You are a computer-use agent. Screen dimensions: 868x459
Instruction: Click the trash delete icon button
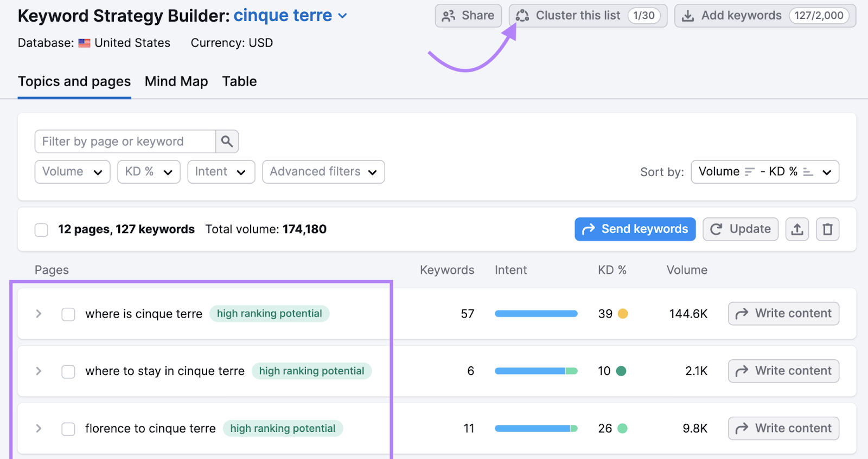click(827, 229)
